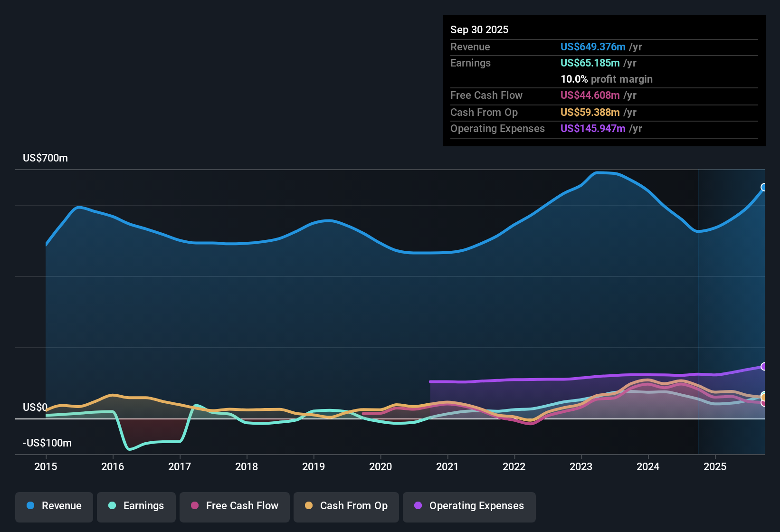Click the 10.0% profit margin text
This screenshot has width=780, height=532.
point(607,79)
